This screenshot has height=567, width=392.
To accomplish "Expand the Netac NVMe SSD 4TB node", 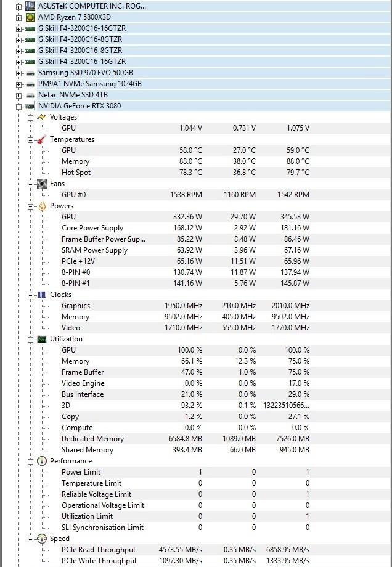I will (x=18, y=95).
